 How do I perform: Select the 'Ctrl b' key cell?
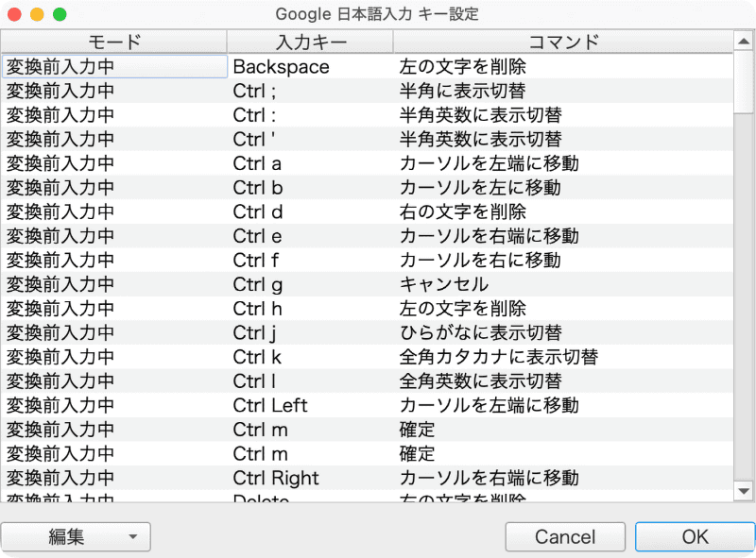tap(310, 188)
